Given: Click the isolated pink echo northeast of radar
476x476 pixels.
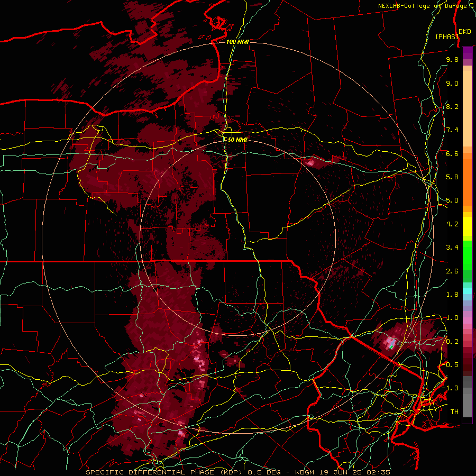Looking at the screenshot, I should point(310,163).
